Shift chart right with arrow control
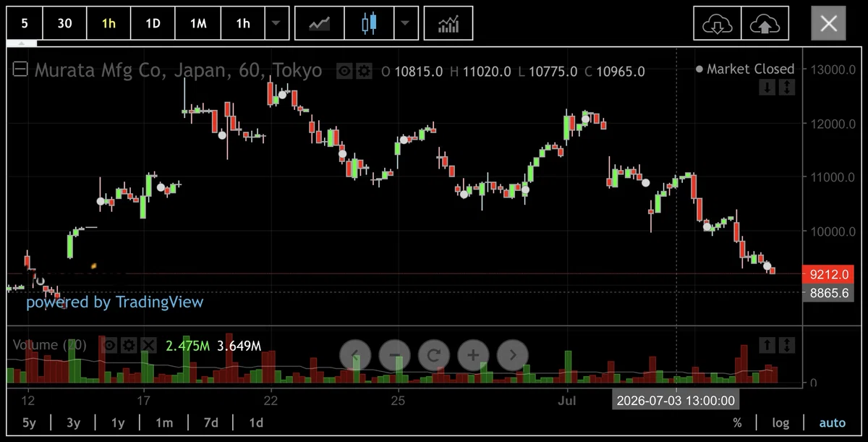Image resolution: width=868 pixels, height=442 pixels. (x=513, y=355)
